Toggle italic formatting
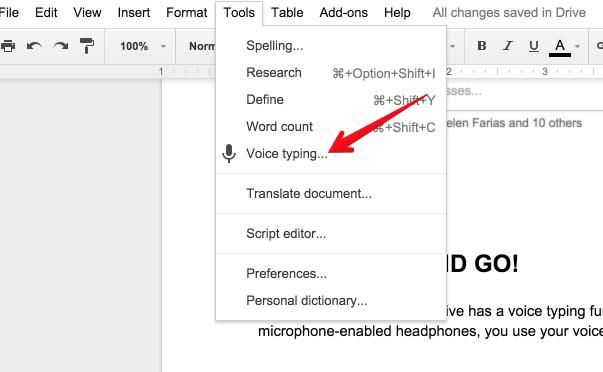 508,46
